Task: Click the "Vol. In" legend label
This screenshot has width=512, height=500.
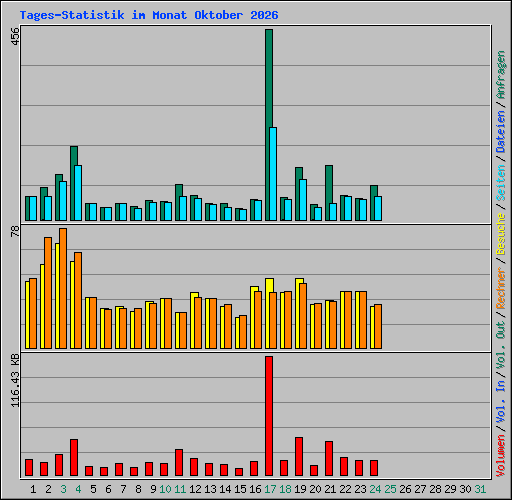Action: pos(501,402)
